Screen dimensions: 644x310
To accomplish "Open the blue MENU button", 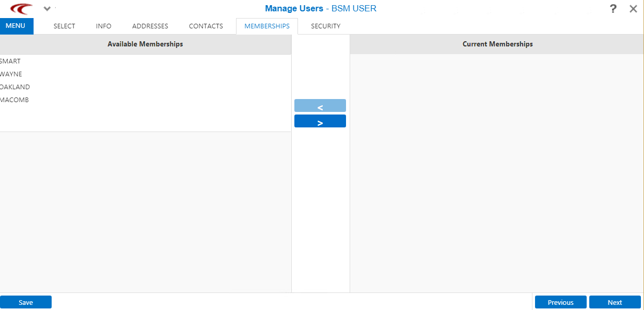I will [x=16, y=26].
